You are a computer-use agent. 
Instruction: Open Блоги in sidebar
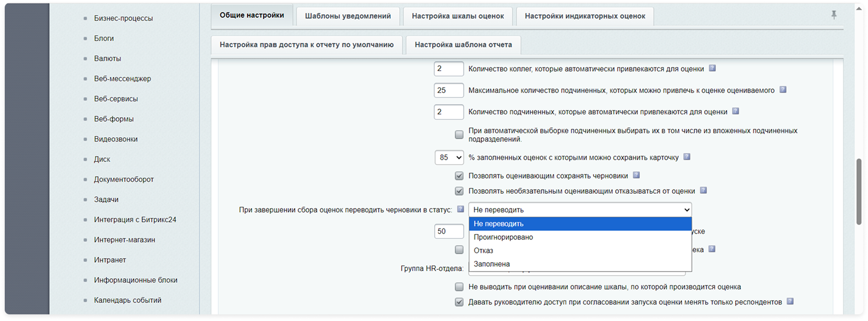click(104, 38)
